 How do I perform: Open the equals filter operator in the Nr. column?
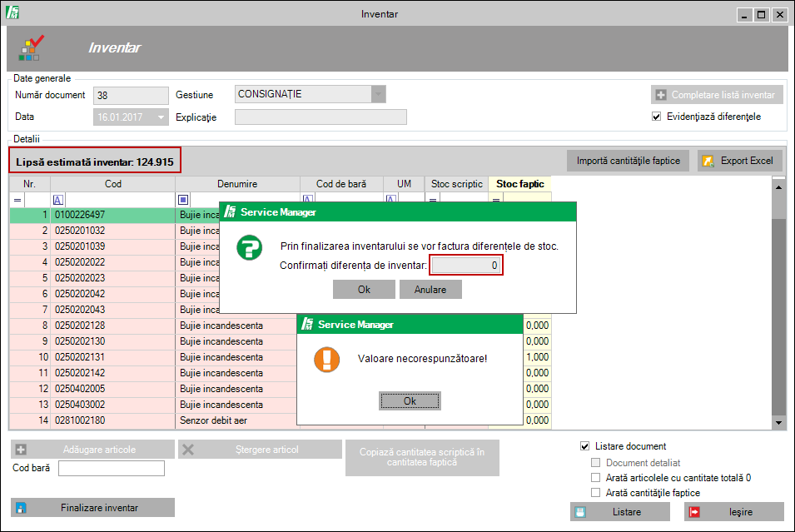click(x=17, y=201)
